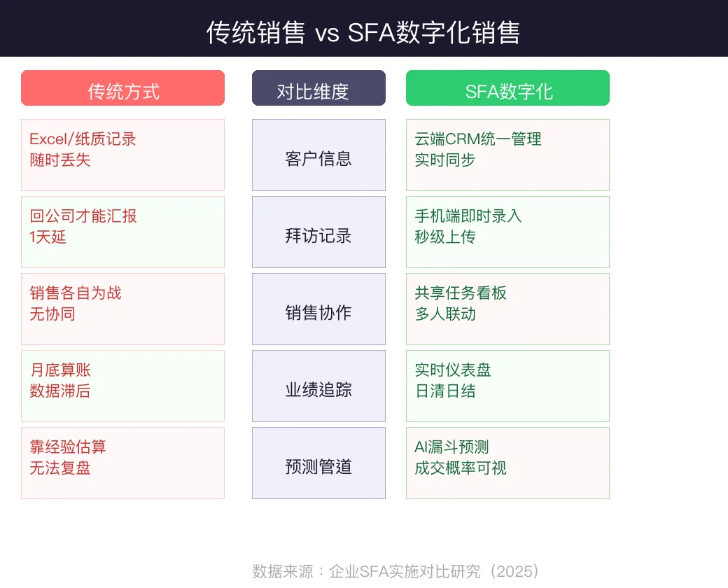Select the '共享任务看板 多人联动' card

click(x=507, y=309)
